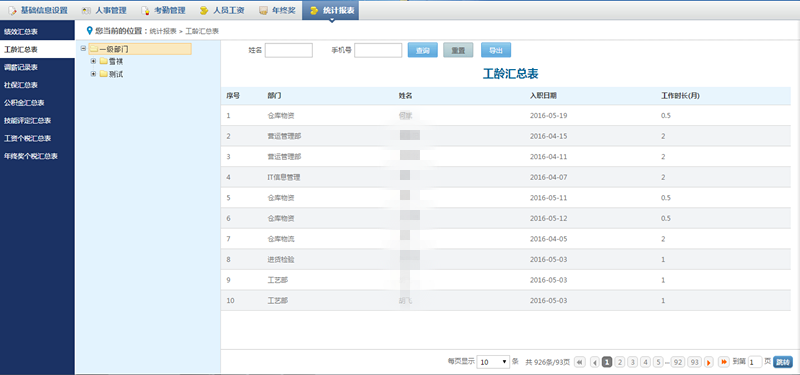This screenshot has height=375, width=800.
Task: Open the 基础信息设置 tab
Action: click(38, 10)
